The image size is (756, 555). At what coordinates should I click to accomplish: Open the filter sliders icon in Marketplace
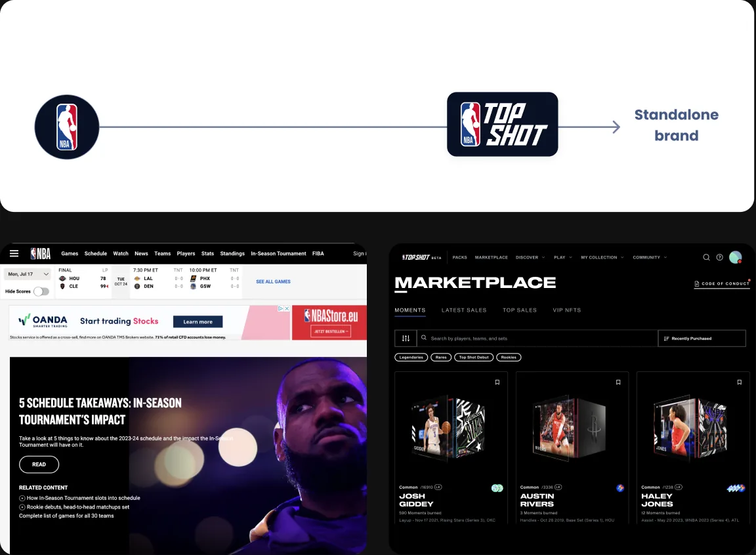(406, 339)
